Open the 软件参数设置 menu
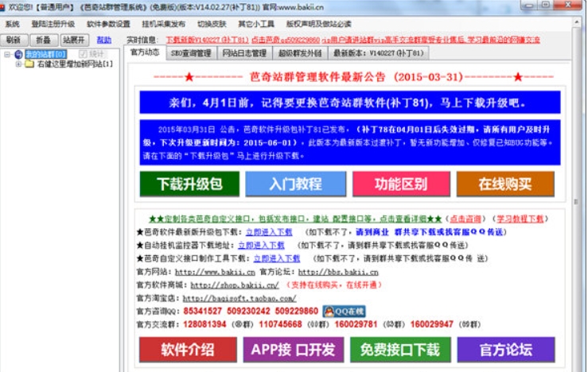The image size is (588, 372). point(108,24)
